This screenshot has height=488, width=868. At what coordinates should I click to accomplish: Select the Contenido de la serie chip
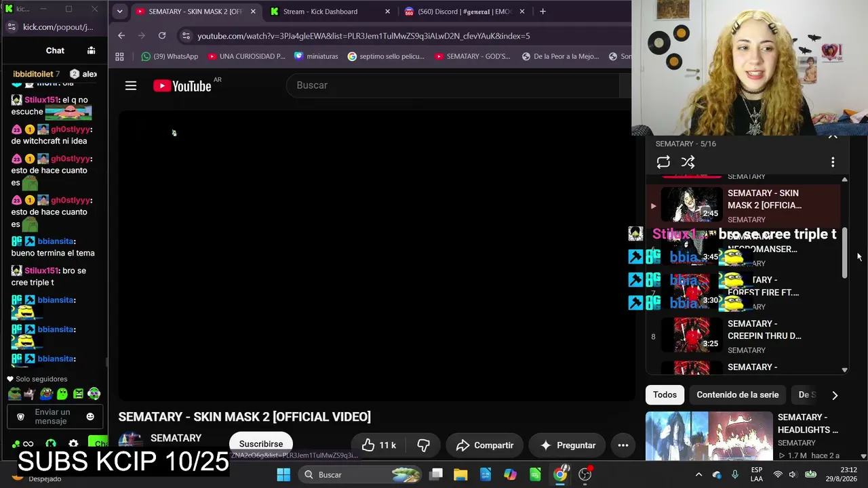pos(738,394)
